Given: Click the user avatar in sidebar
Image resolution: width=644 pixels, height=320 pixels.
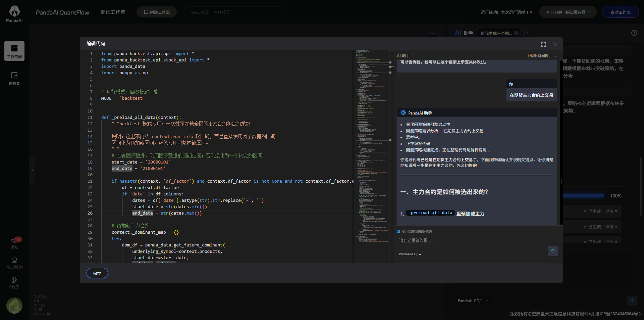Looking at the screenshot, I should pos(14,305).
